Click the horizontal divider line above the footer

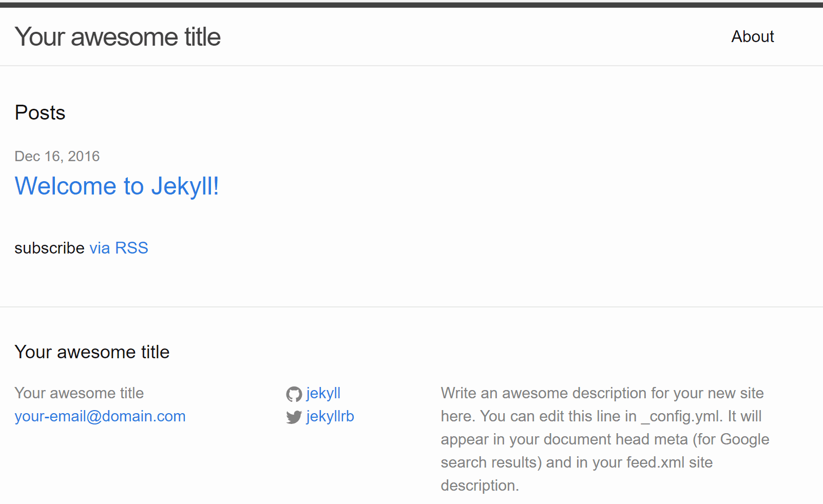pyautogui.click(x=411, y=307)
